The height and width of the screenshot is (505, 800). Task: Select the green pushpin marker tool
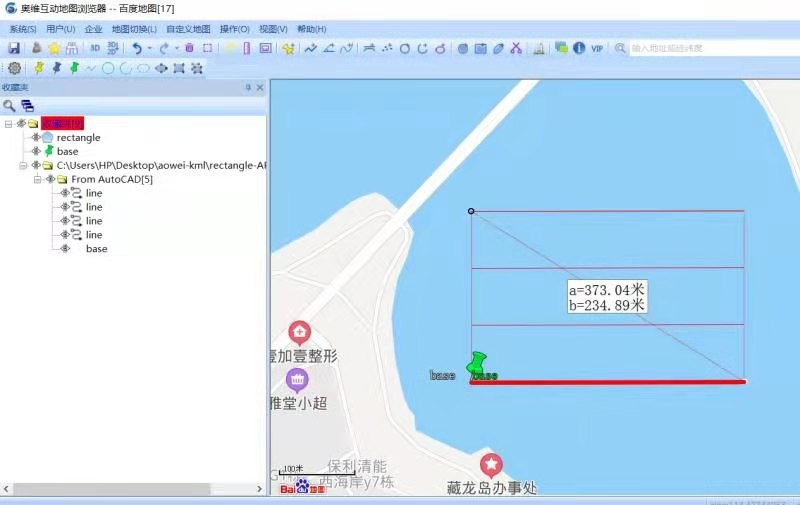(x=74, y=68)
